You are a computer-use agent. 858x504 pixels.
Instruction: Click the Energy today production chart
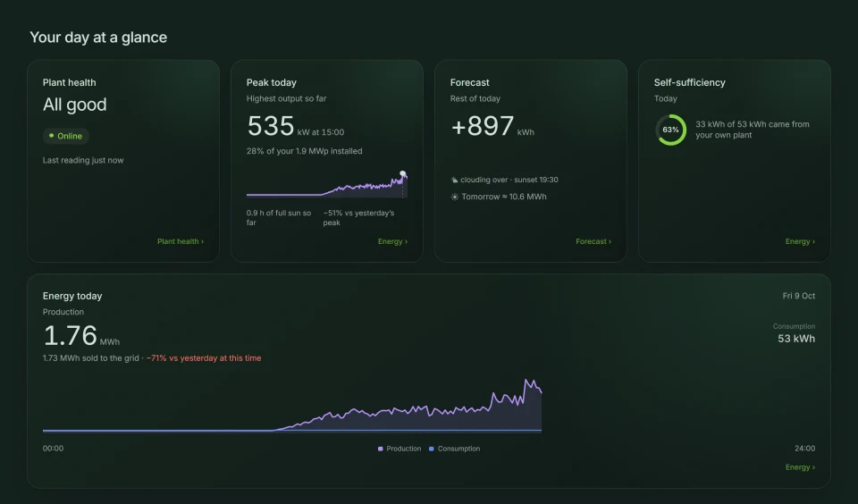tap(292, 405)
